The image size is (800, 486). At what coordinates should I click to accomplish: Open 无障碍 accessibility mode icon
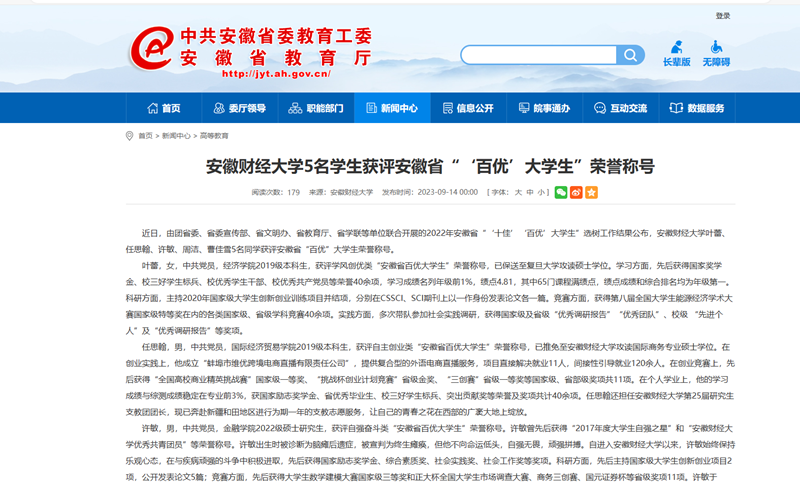(716, 53)
